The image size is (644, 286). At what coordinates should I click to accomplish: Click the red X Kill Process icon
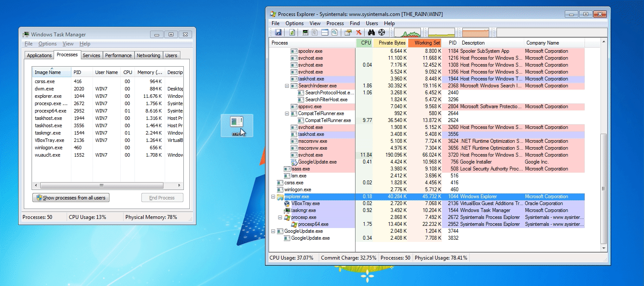[x=359, y=32]
